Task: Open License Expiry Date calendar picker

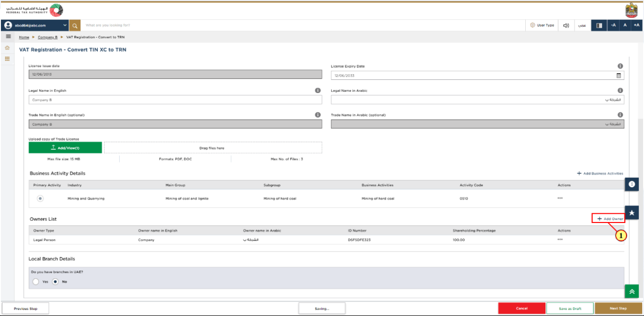Action: [619, 76]
